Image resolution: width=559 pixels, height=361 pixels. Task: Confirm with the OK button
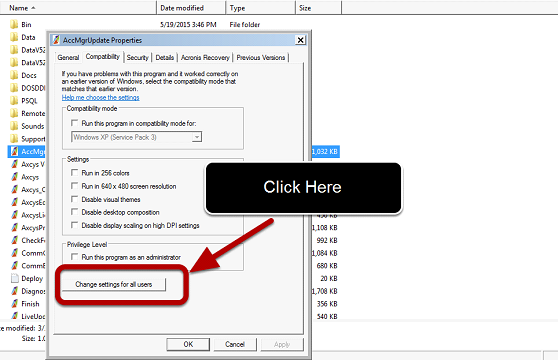[188, 344]
